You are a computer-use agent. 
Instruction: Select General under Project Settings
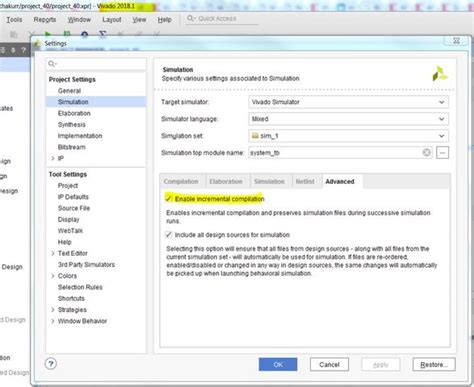[x=69, y=91]
